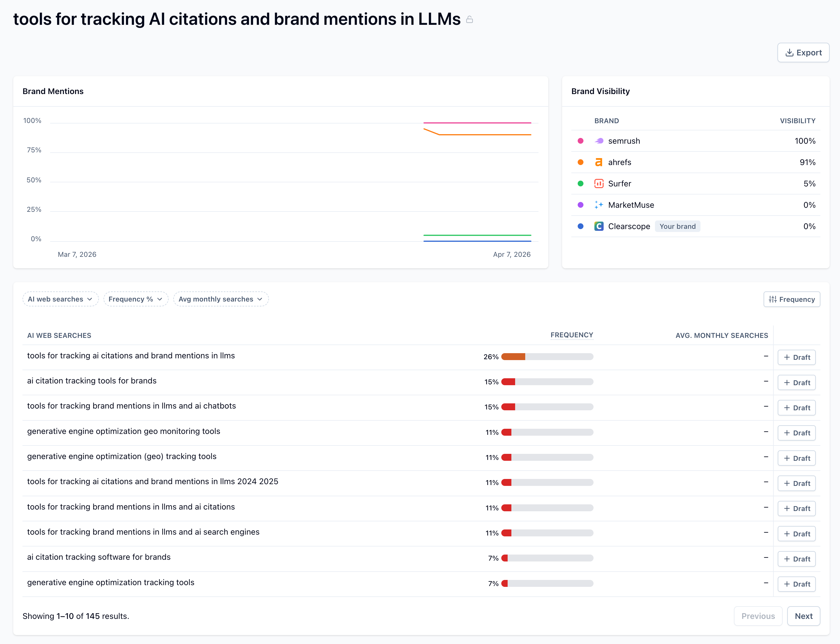
Task: Click the download icon in Export button
Action: [789, 53]
